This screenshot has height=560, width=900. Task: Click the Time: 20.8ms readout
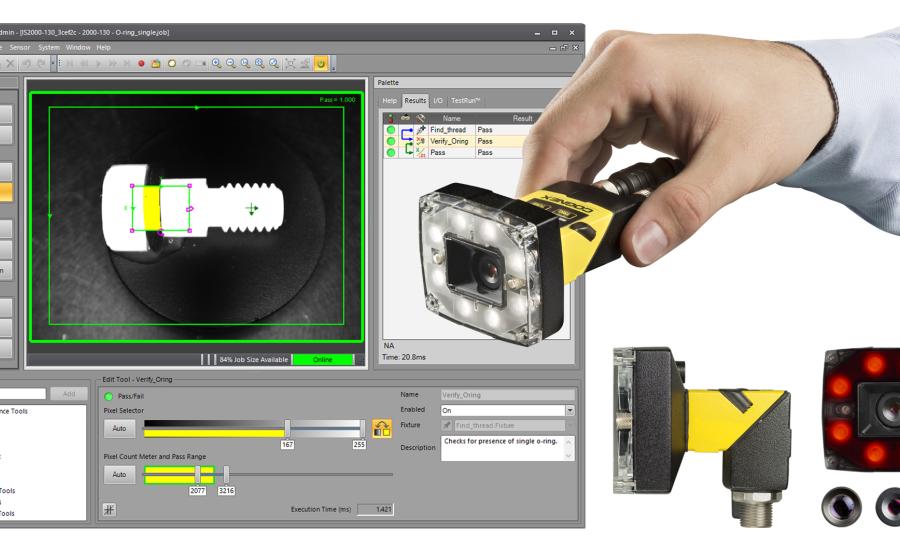click(x=404, y=357)
